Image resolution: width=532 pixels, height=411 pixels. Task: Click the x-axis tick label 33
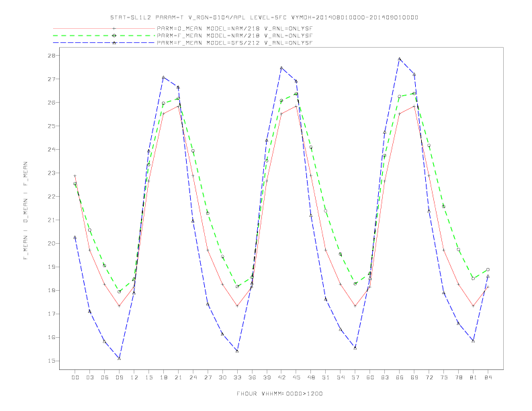pos(237,377)
